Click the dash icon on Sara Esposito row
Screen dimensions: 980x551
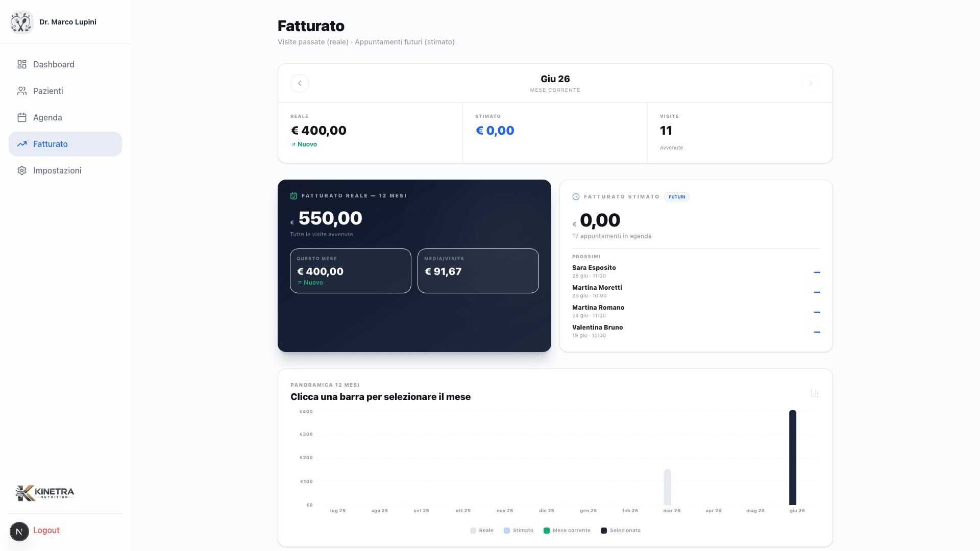tap(817, 272)
